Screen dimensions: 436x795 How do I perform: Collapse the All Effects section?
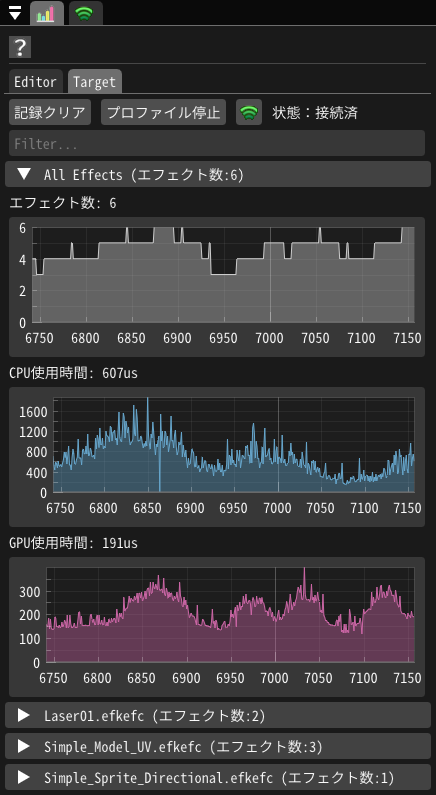click(x=218, y=174)
